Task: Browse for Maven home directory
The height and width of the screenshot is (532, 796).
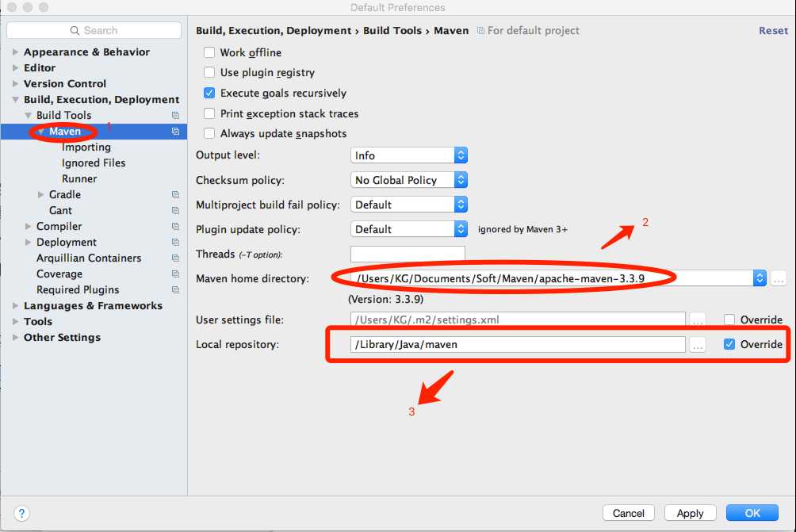Action: pyautogui.click(x=778, y=278)
